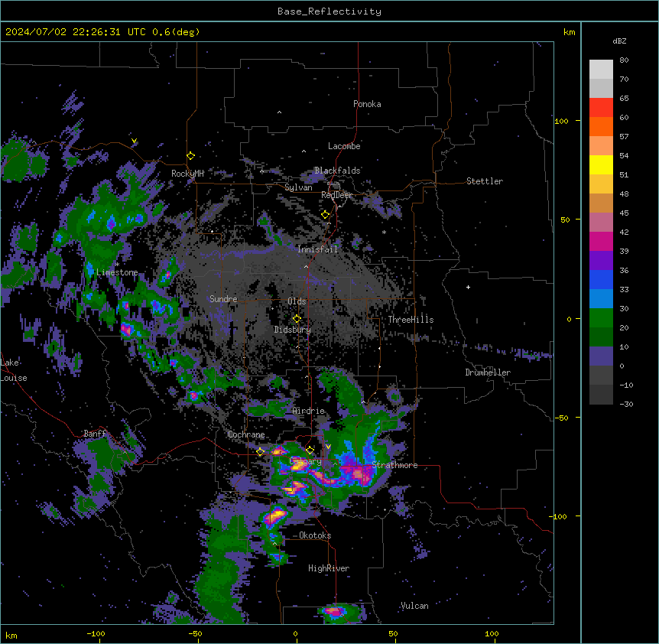This screenshot has height=644, width=659.
Task: Click the 80 value on dBZ scale
Action: 624,60
